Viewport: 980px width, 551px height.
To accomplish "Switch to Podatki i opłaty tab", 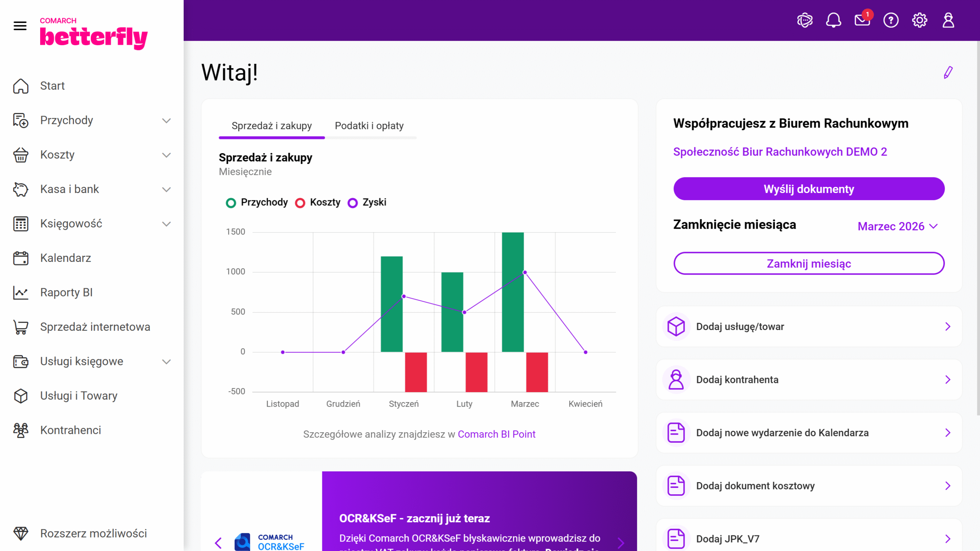I will point(369,126).
